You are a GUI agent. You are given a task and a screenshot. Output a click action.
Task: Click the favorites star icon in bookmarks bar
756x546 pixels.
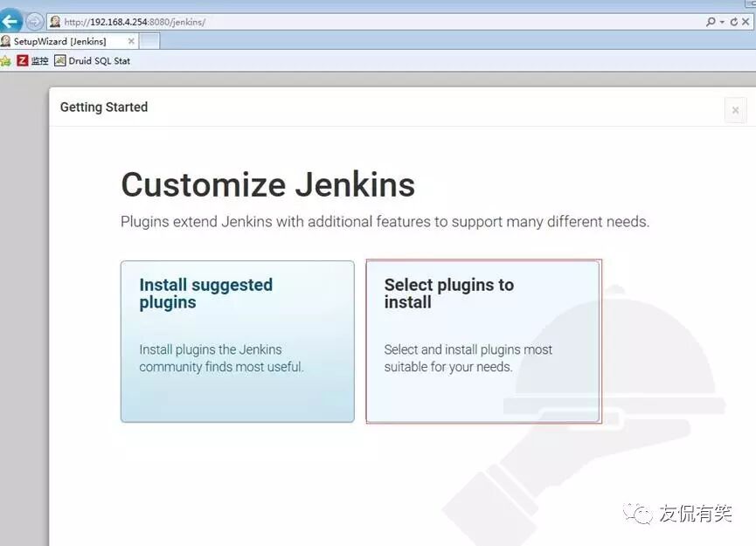[6, 61]
